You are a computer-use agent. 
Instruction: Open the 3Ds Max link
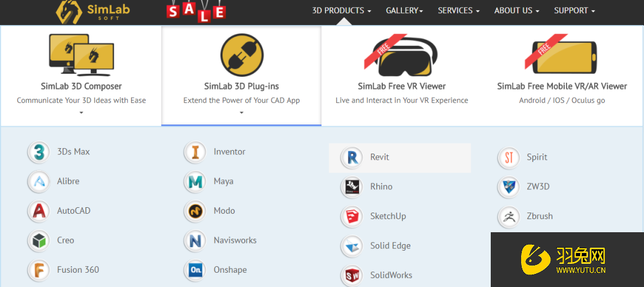73,152
